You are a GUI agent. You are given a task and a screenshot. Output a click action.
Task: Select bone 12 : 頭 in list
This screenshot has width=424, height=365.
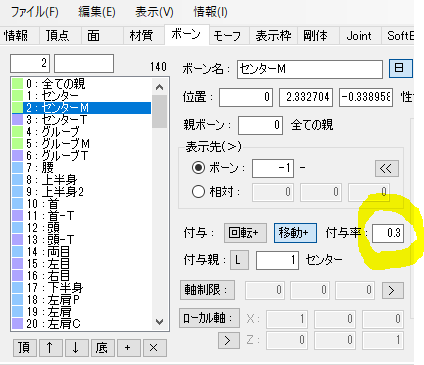81,228
